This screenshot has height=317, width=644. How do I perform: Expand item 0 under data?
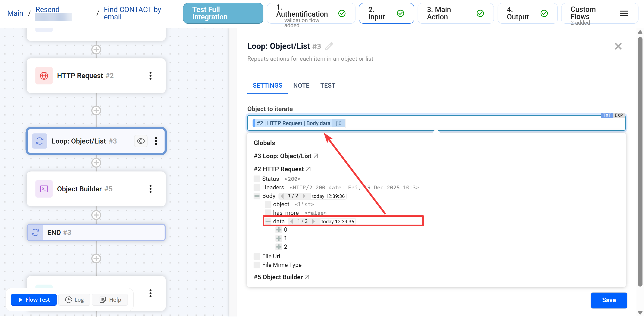click(x=279, y=230)
